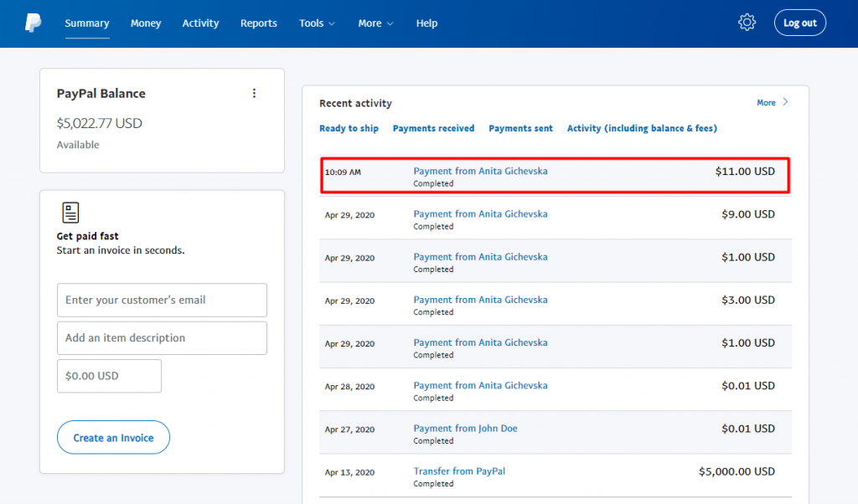858x504 pixels.
Task: Click the Recent activity heading
Action: (x=355, y=103)
